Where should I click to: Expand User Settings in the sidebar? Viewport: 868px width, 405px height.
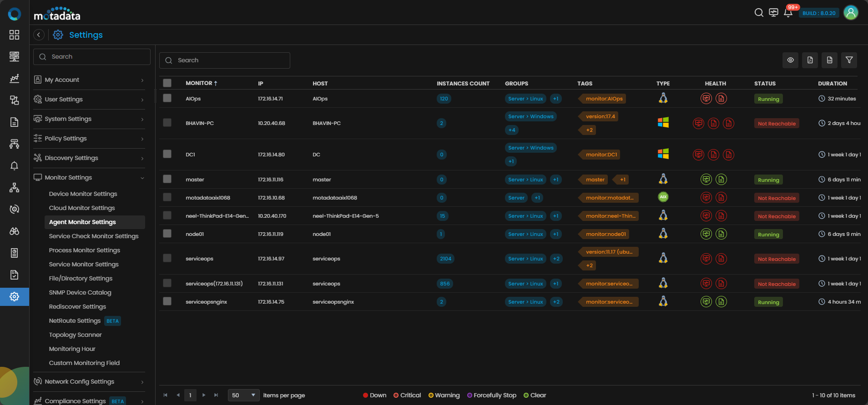pos(89,100)
